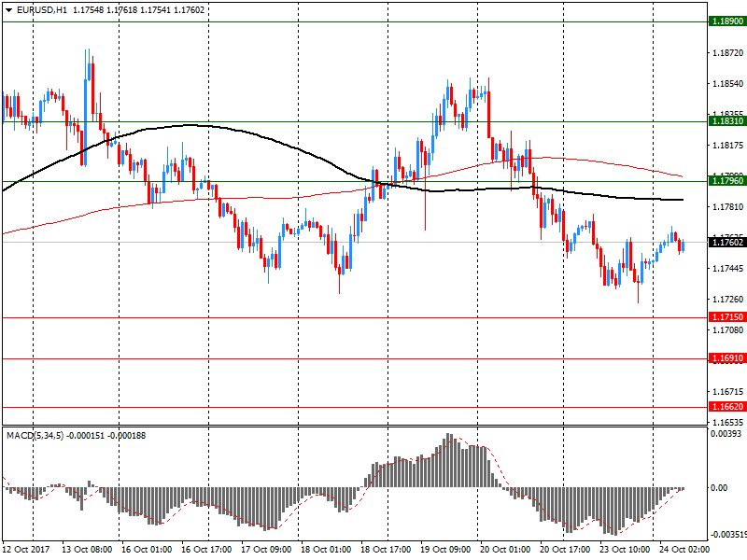
Task: Select the current price label 1.17602
Action: pos(727,243)
